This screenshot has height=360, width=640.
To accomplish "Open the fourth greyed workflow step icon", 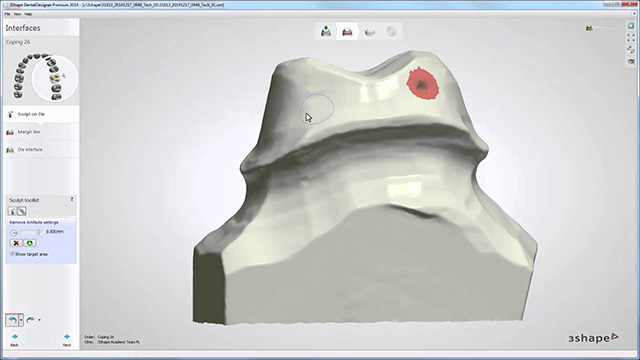I will coord(391,31).
